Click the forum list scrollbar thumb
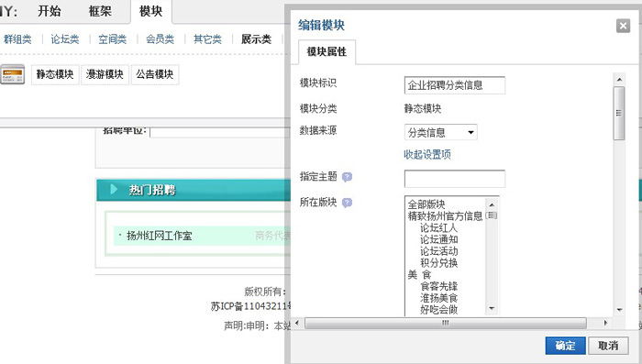The image size is (642, 364). [492, 215]
